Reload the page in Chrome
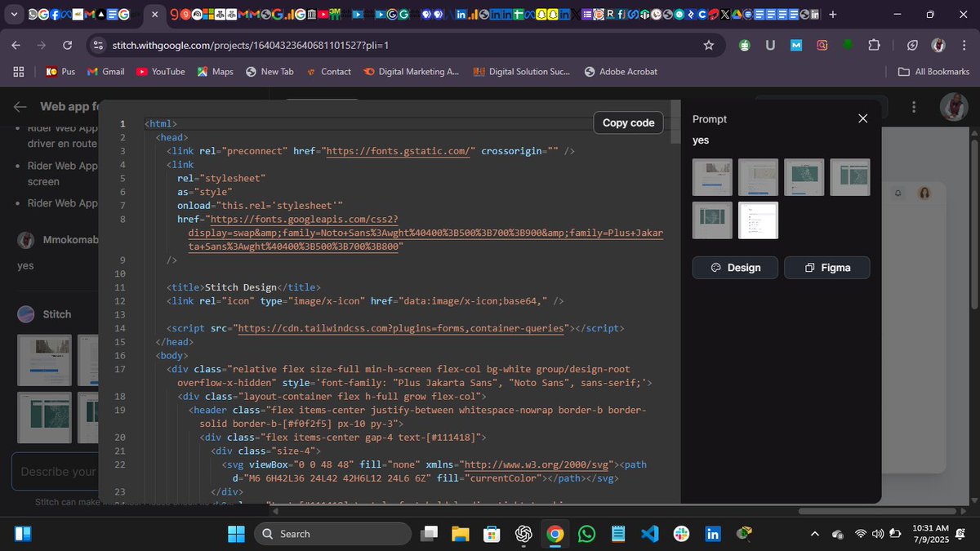Screen dimensions: 980x551 [x=67, y=45]
